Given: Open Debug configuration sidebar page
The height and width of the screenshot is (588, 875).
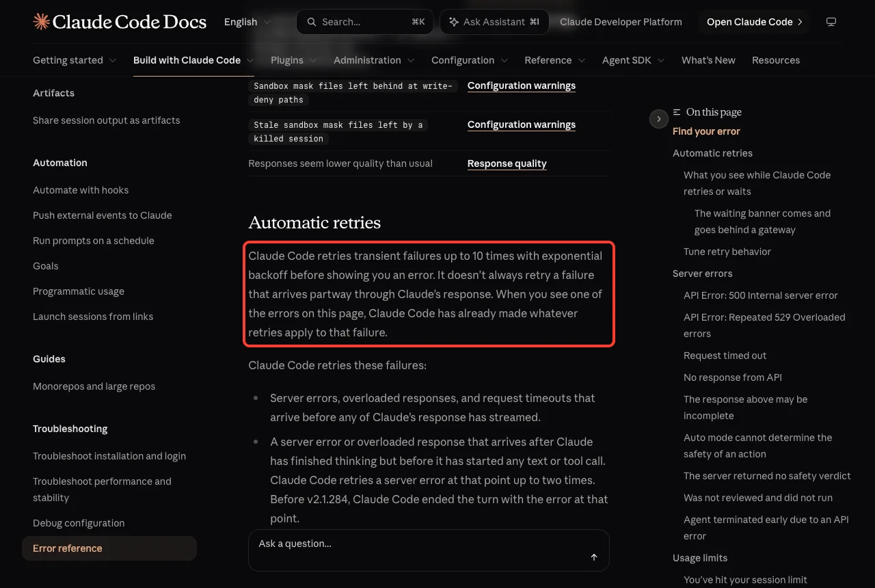Looking at the screenshot, I should pos(79,523).
